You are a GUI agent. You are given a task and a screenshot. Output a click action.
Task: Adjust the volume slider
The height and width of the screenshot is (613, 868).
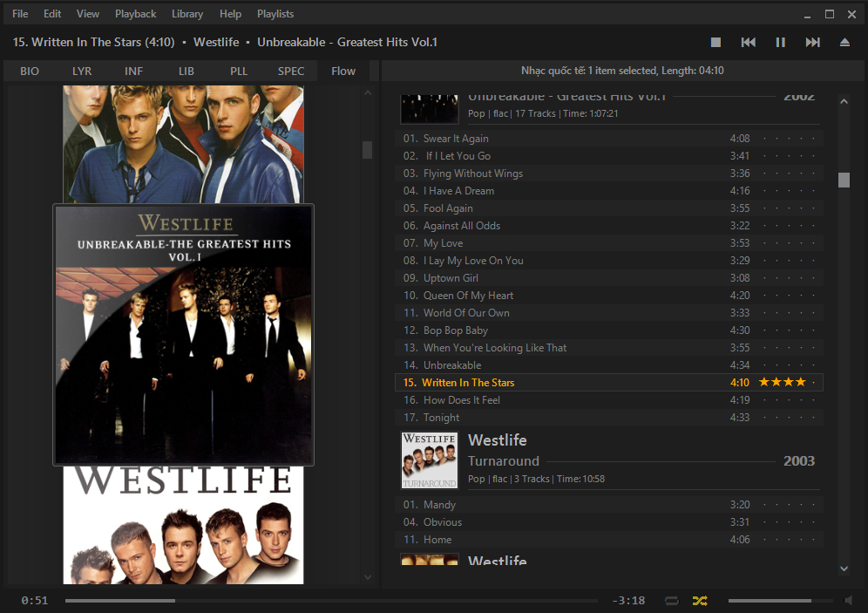[780, 600]
